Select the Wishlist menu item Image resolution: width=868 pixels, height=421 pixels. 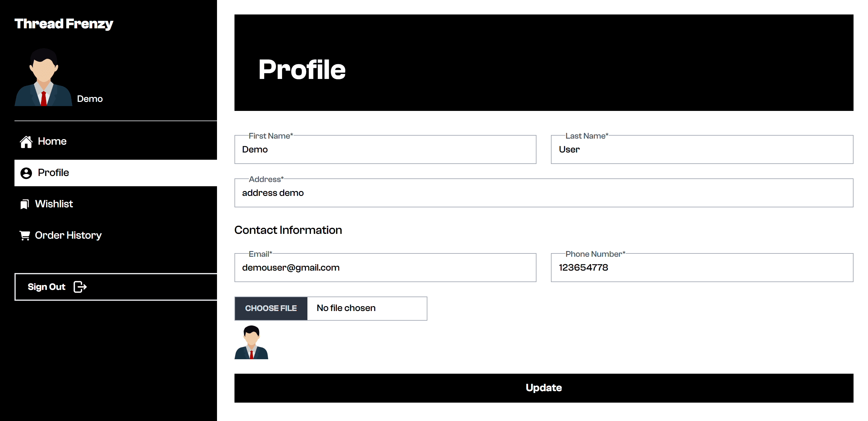click(x=115, y=204)
